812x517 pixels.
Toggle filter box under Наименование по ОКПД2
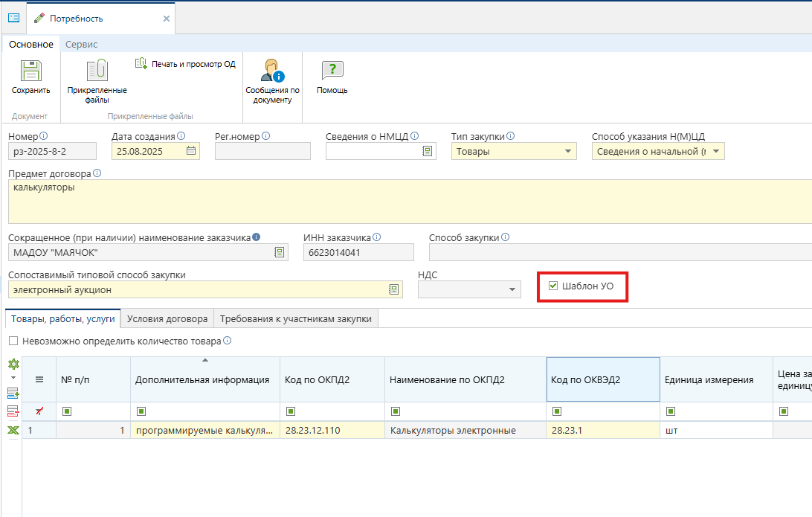click(x=396, y=411)
